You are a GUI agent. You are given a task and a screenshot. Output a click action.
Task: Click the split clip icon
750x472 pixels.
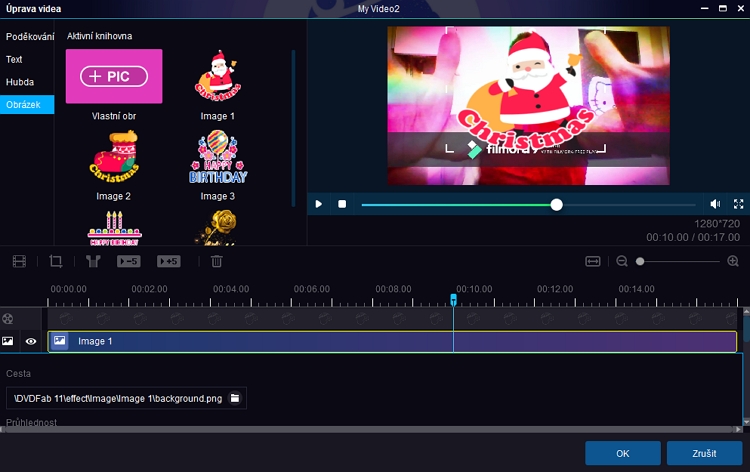(93, 262)
